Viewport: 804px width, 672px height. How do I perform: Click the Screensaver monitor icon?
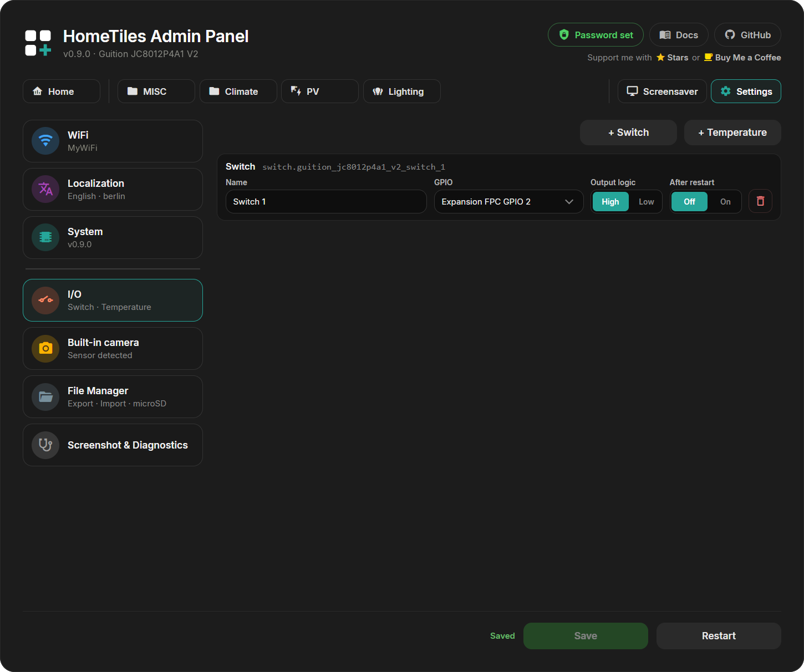tap(632, 91)
